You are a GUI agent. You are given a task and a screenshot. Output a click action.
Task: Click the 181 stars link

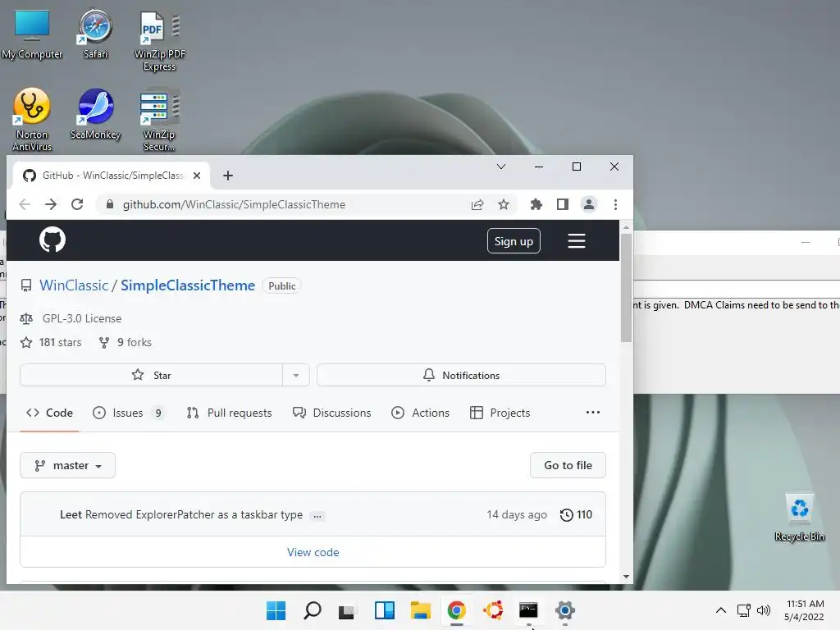tap(52, 342)
